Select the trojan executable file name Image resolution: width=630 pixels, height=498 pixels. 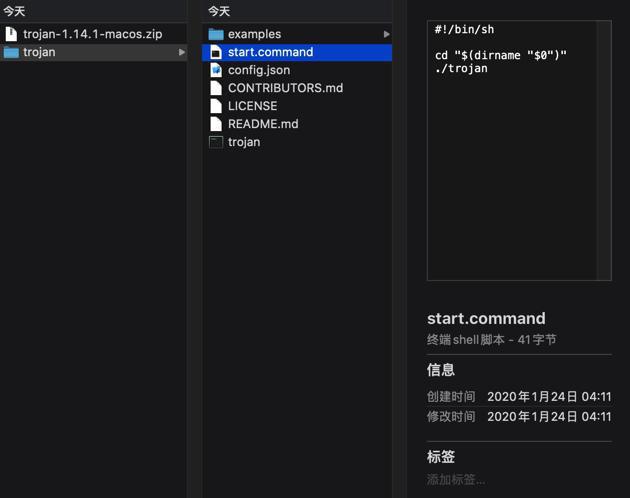[x=244, y=142]
